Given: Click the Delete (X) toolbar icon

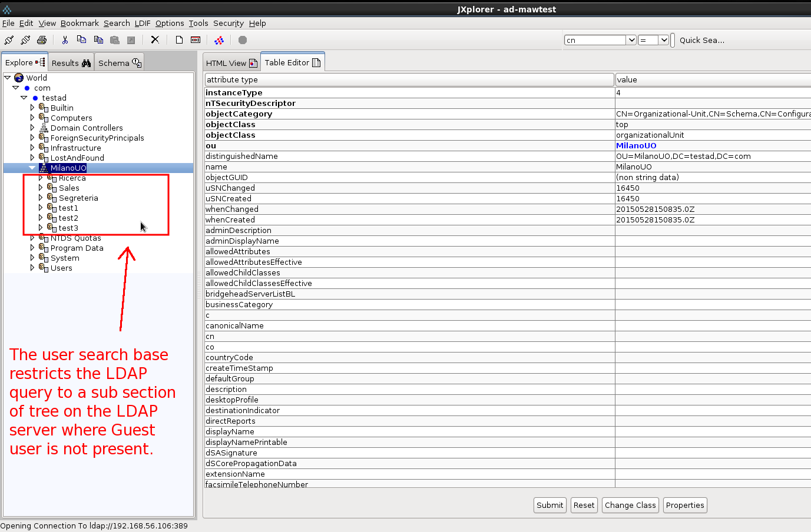Looking at the screenshot, I should point(155,40).
